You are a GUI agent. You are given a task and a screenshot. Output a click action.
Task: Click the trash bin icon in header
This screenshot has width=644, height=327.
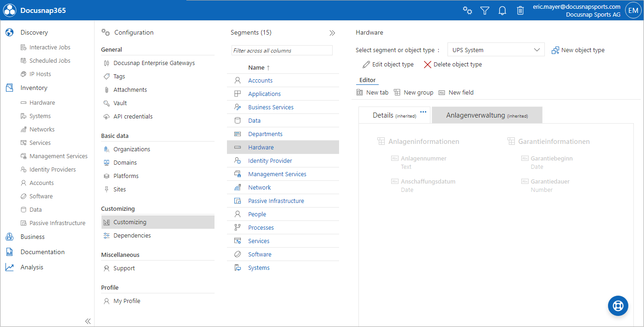[520, 10]
